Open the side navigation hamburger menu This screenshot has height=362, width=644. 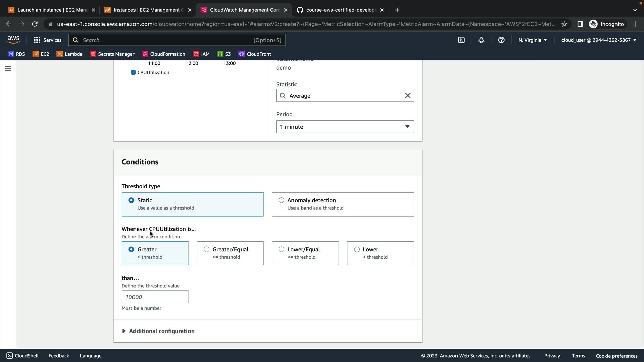(8, 69)
